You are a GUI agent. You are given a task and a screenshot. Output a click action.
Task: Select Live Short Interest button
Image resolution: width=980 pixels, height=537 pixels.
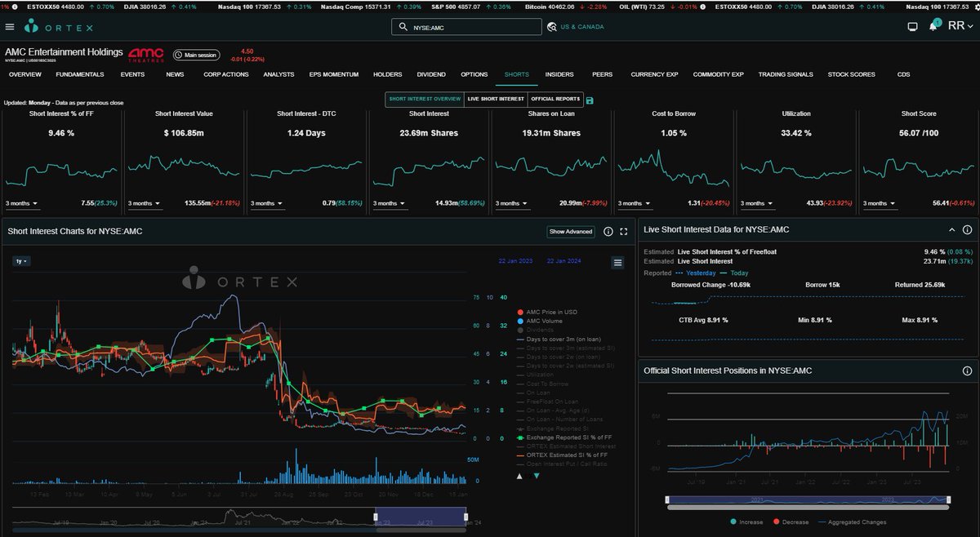click(495, 100)
